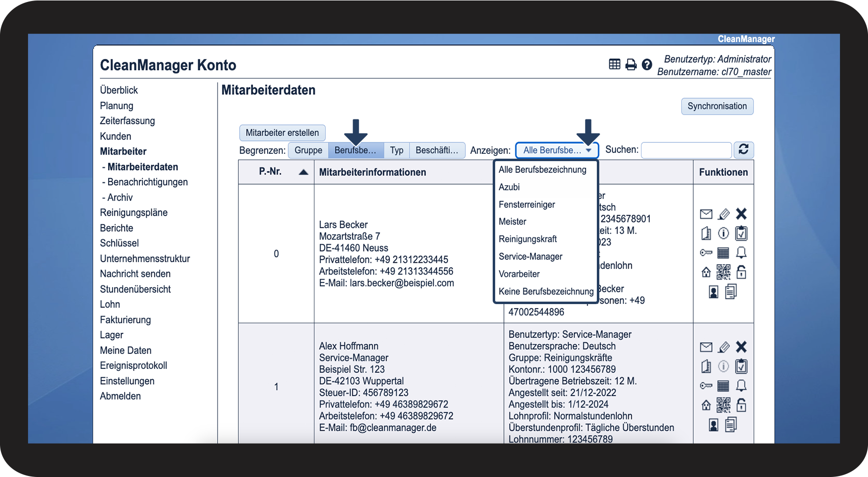The image size is (868, 477).
Task: Click the open padlock icon for Lars Becker
Action: [741, 272]
